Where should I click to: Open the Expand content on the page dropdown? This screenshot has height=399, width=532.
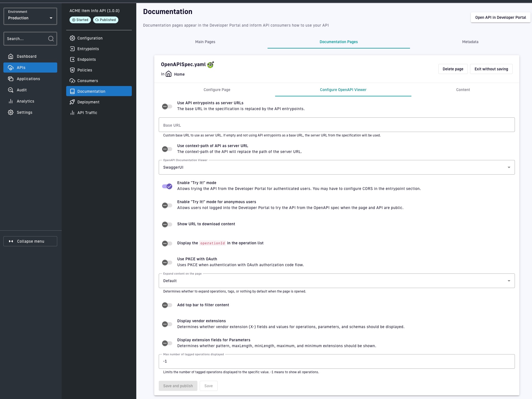tap(337, 281)
